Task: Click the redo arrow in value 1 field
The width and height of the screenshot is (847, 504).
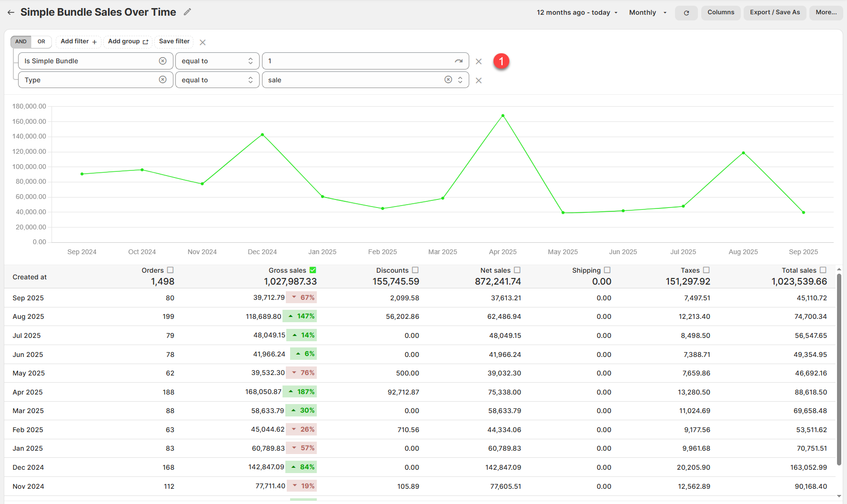Action: [x=458, y=61]
